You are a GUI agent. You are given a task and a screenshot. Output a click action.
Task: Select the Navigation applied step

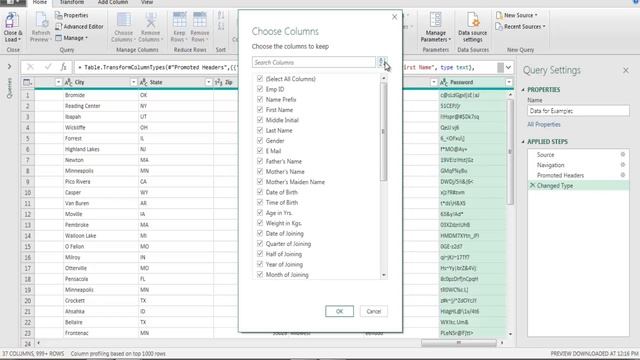point(551,165)
